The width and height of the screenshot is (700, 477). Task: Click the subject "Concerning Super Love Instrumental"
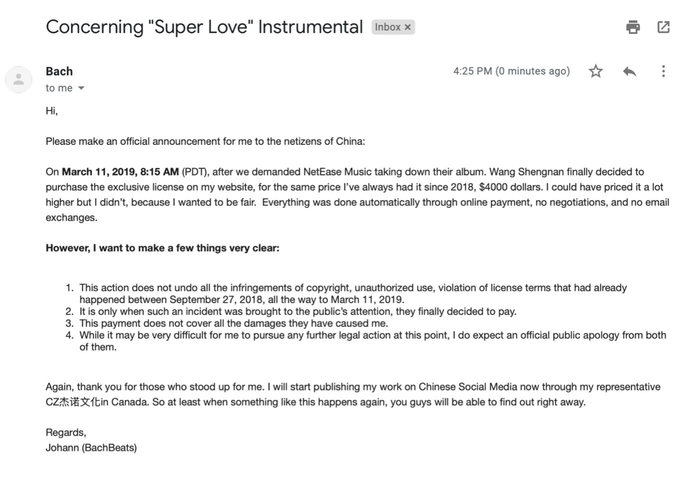click(x=204, y=27)
